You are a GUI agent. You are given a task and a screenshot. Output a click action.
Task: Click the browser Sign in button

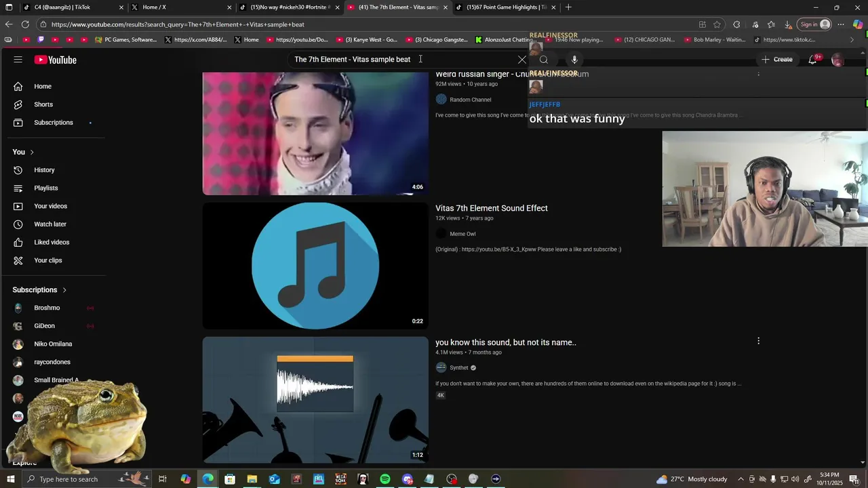pyautogui.click(x=814, y=24)
